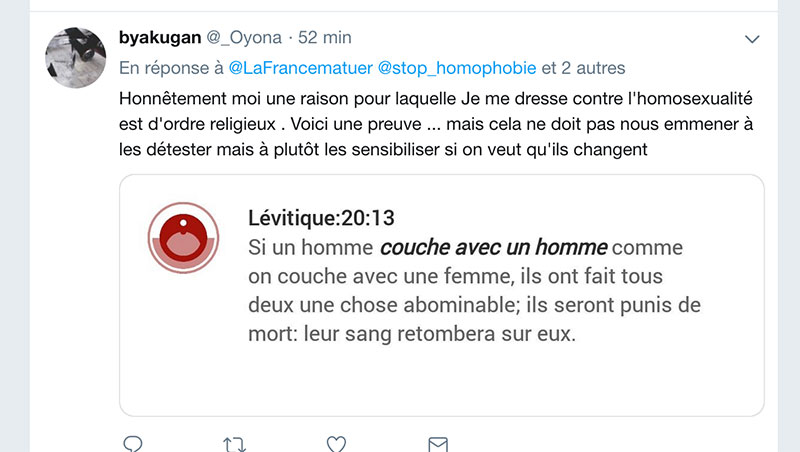Screen dimensions: 800x452
Task: Open the tweet's 52 min timestamp
Action: pyautogui.click(x=325, y=38)
